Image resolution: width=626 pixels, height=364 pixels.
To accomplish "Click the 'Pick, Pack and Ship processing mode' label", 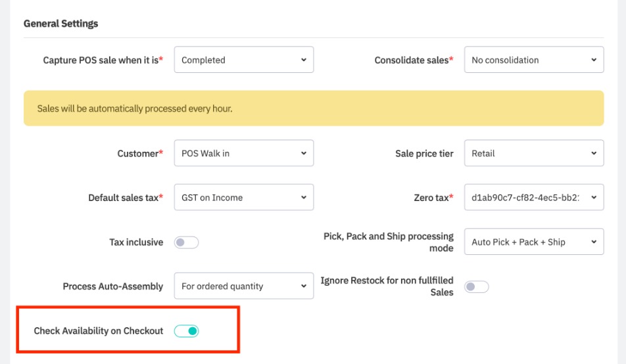I will point(389,242).
